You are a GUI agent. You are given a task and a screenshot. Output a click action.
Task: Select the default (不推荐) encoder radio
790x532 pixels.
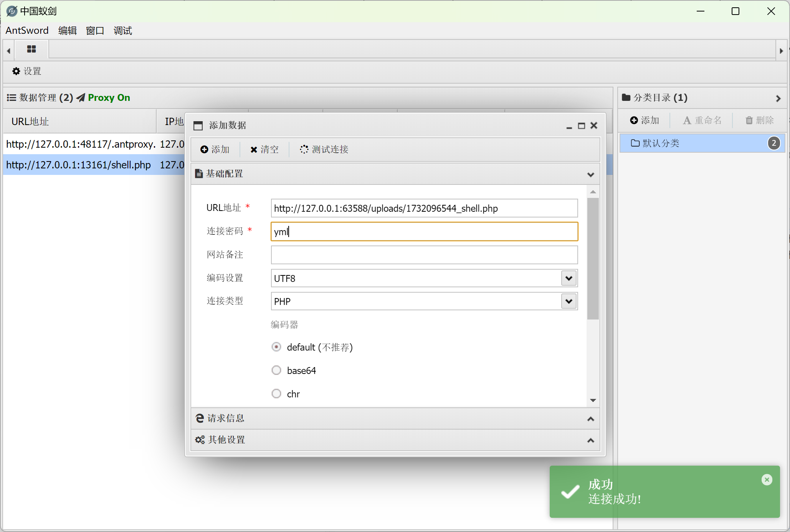point(276,347)
